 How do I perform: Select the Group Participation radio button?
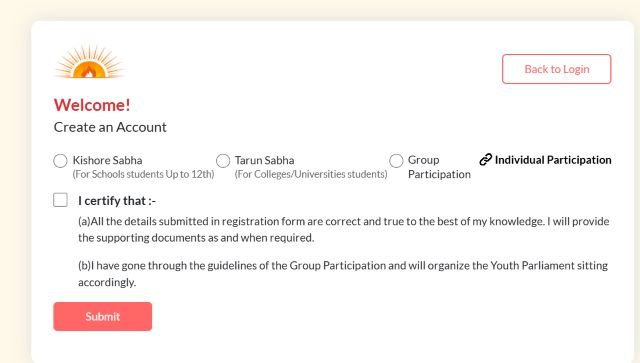(396, 161)
